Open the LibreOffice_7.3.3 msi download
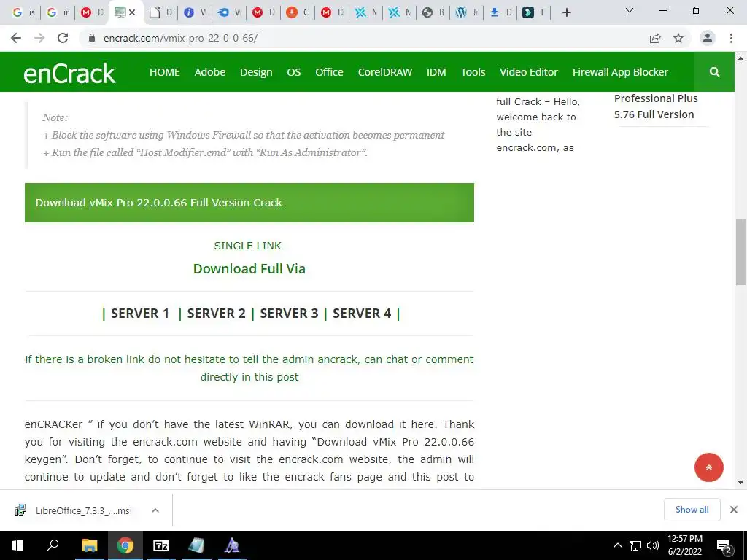Viewport: 747px width, 560px height. pyautogui.click(x=74, y=510)
